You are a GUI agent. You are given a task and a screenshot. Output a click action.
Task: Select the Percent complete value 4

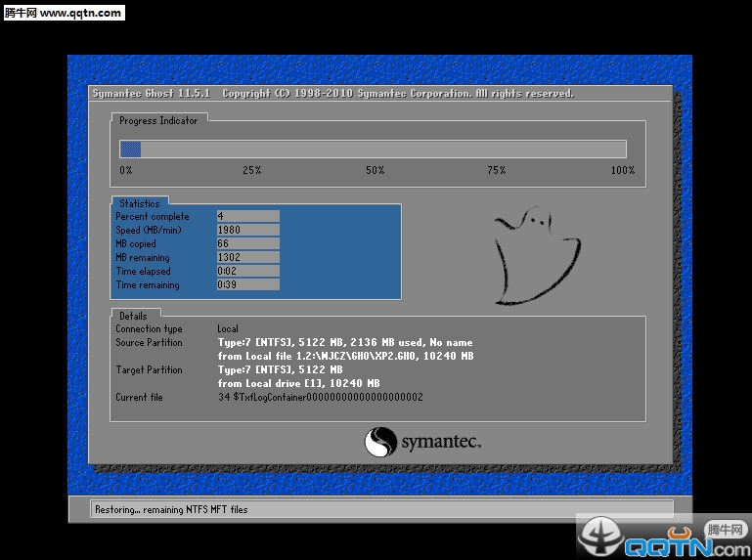[x=248, y=216]
